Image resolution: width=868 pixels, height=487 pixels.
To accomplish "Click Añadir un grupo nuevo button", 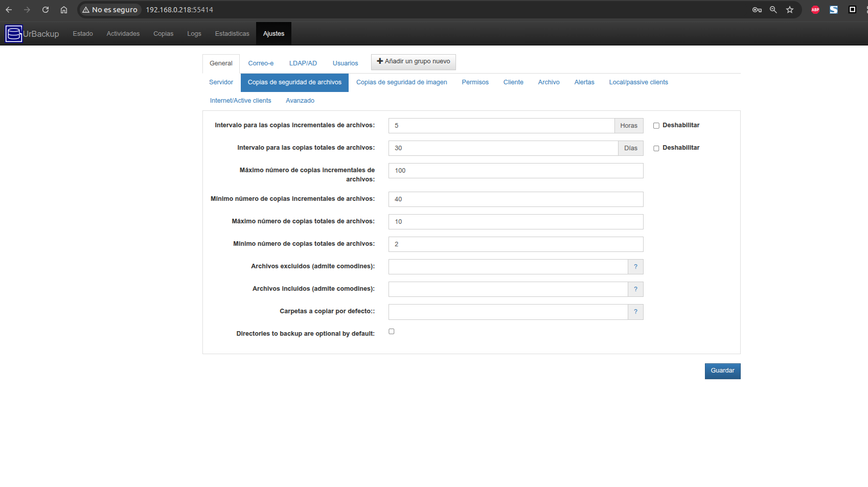I will [x=413, y=62].
